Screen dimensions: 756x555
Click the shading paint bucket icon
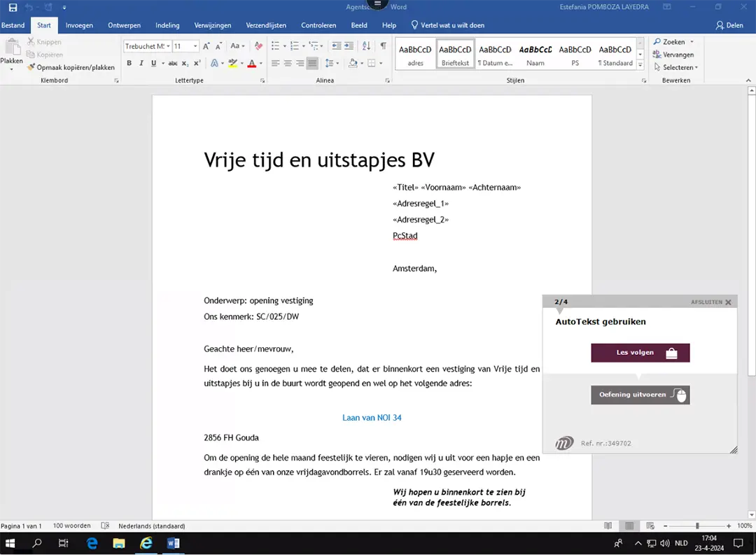pyautogui.click(x=353, y=63)
